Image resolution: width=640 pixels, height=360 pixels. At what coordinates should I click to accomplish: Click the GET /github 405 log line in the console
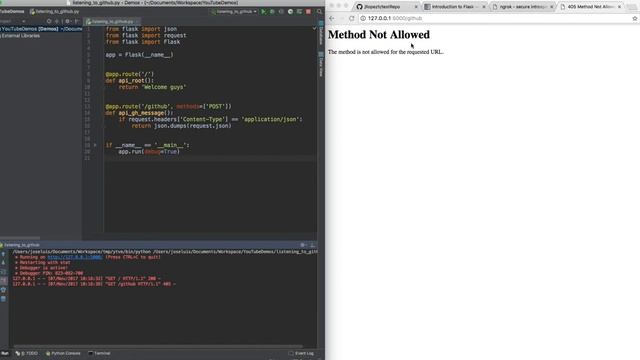(x=94, y=284)
